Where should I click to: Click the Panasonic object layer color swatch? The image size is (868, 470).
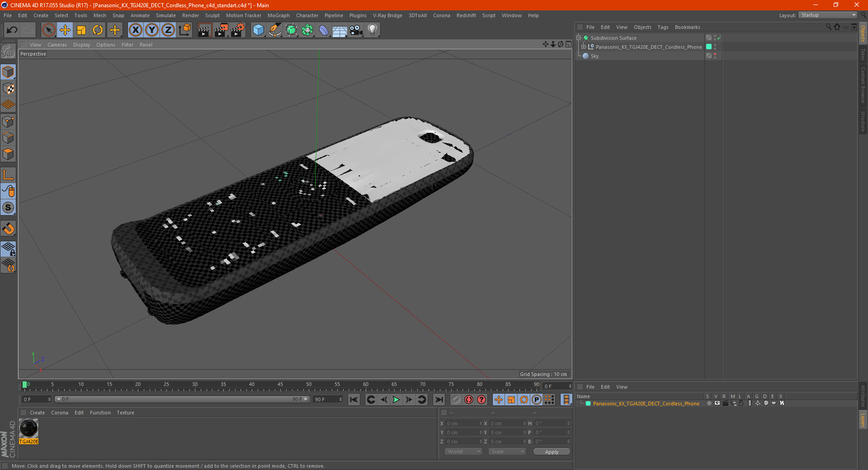pyautogui.click(x=709, y=47)
